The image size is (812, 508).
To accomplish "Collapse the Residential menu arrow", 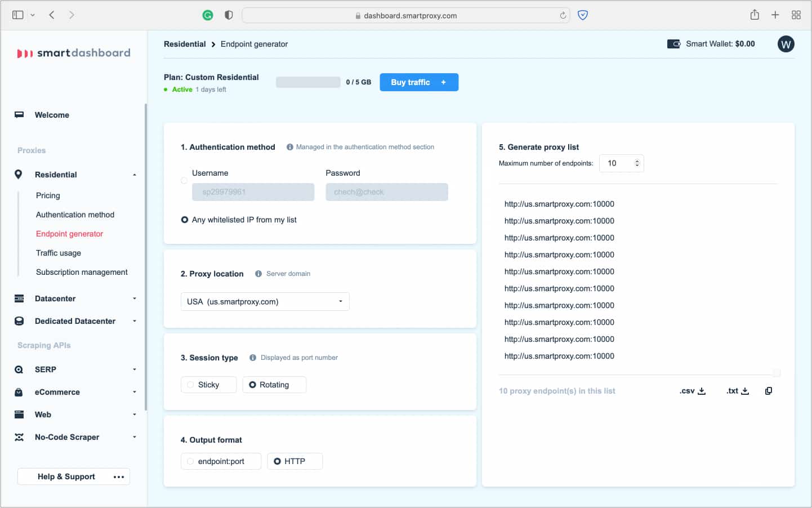I will click(135, 175).
